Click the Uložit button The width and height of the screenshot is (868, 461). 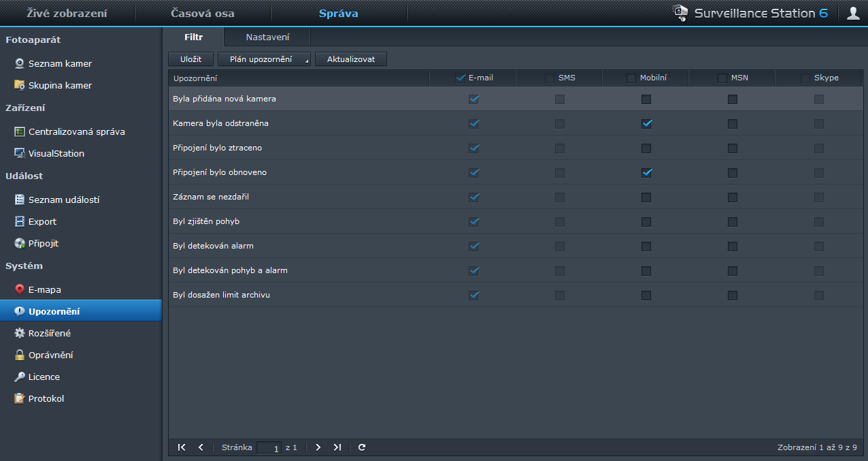coord(190,59)
